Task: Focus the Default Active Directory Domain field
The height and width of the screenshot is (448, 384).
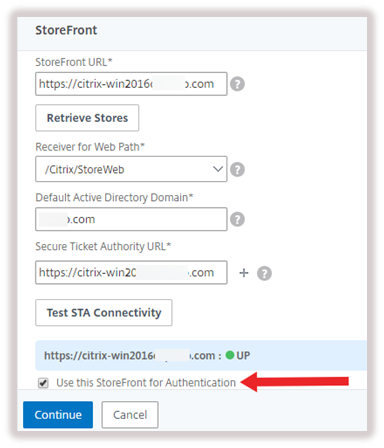Action: (131, 219)
